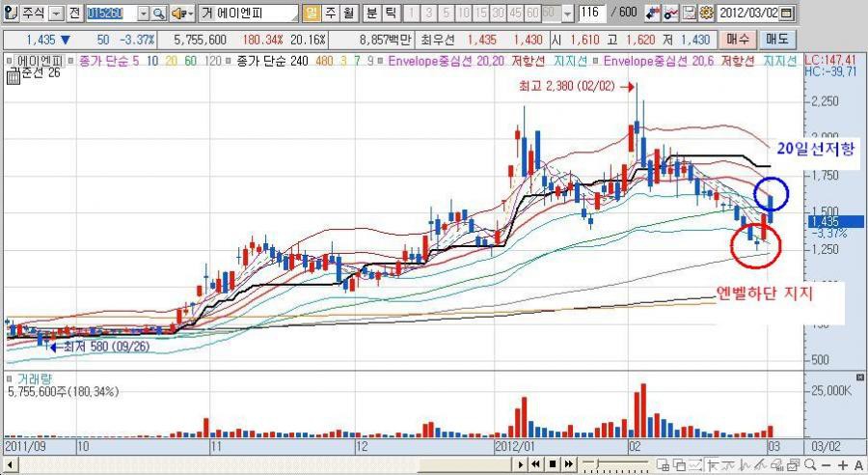Viewport: 868px width, 475px height.
Task: Open the speaker icon dropdown arrow
Action: (191, 14)
